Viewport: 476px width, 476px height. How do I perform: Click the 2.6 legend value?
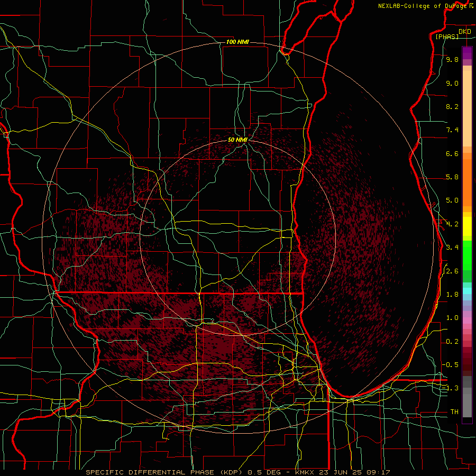pos(452,271)
